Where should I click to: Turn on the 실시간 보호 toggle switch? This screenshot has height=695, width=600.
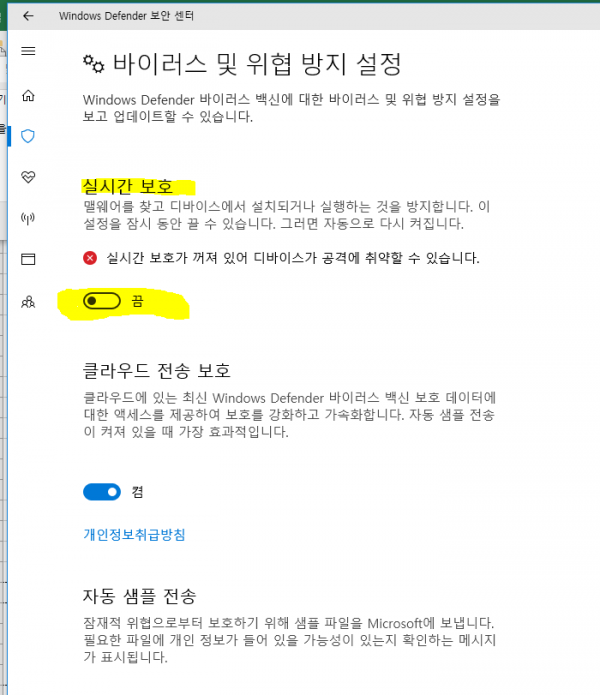[x=102, y=301]
